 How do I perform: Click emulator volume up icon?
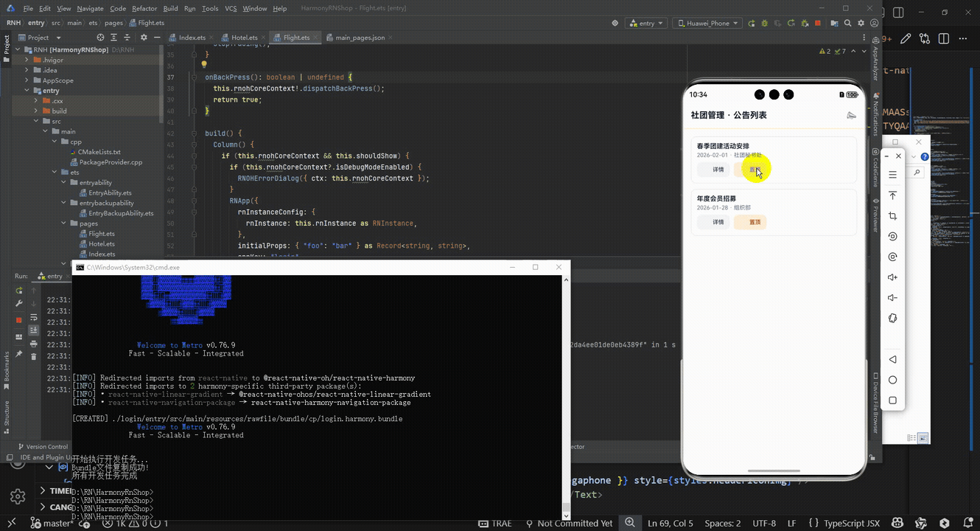892,277
